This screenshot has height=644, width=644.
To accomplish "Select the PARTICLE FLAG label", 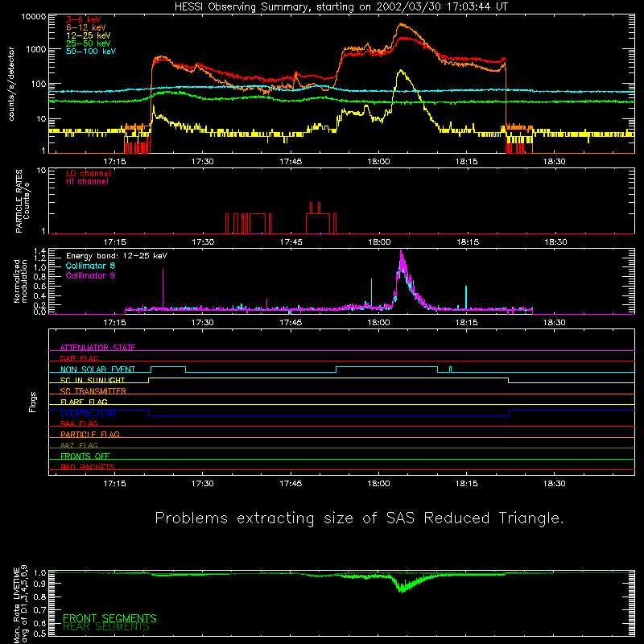I will [x=90, y=434].
